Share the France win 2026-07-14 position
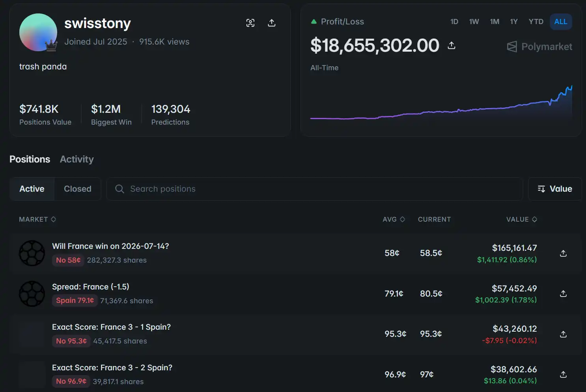 tap(563, 253)
